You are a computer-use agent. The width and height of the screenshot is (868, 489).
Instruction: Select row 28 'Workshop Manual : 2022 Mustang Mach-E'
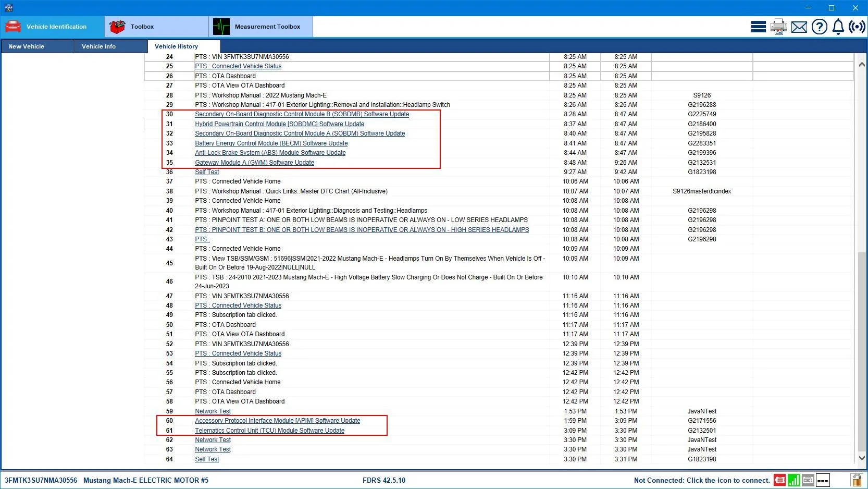pyautogui.click(x=499, y=95)
